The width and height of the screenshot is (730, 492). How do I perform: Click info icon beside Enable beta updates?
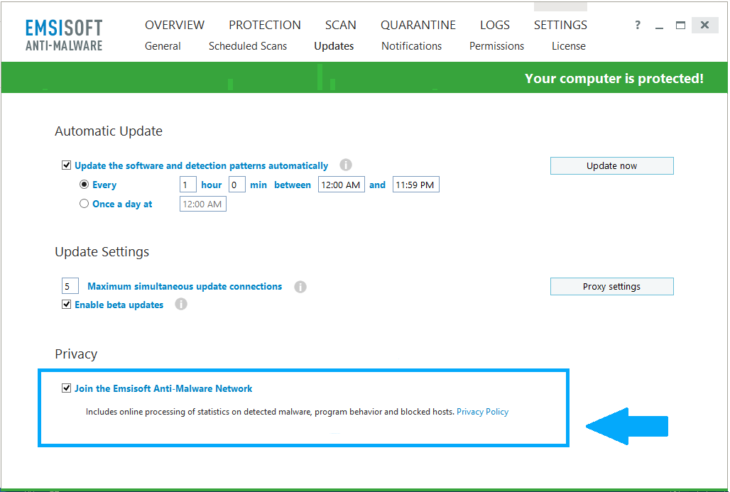(x=181, y=305)
